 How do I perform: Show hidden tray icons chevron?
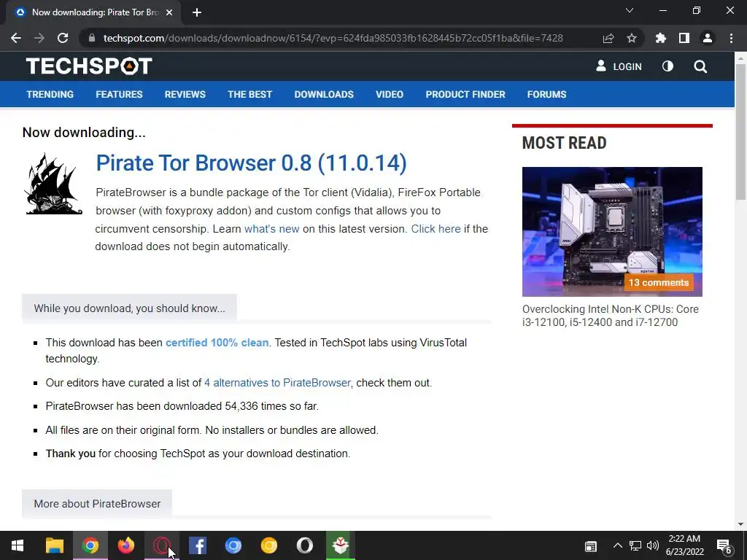tap(617, 545)
